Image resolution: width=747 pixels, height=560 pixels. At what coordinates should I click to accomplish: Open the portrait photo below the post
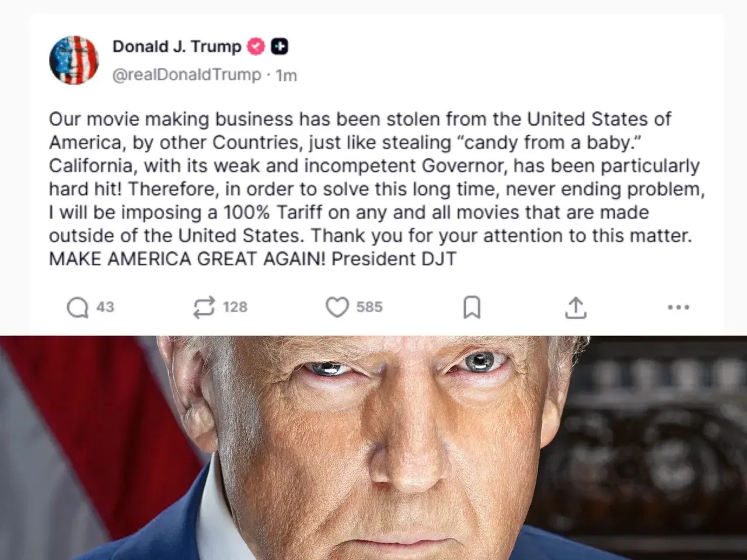pyautogui.click(x=373, y=448)
